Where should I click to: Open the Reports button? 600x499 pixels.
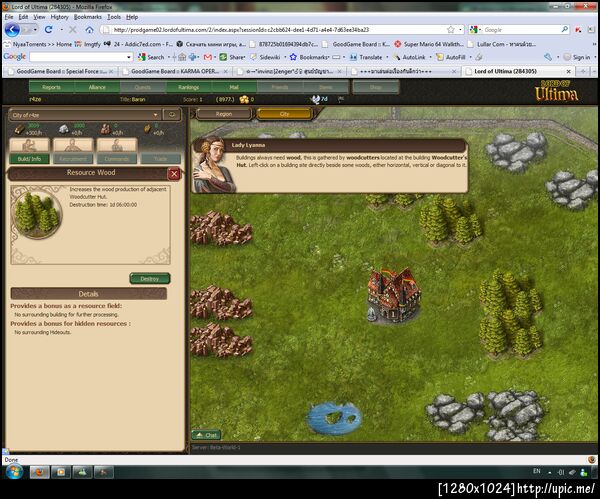click(x=51, y=87)
